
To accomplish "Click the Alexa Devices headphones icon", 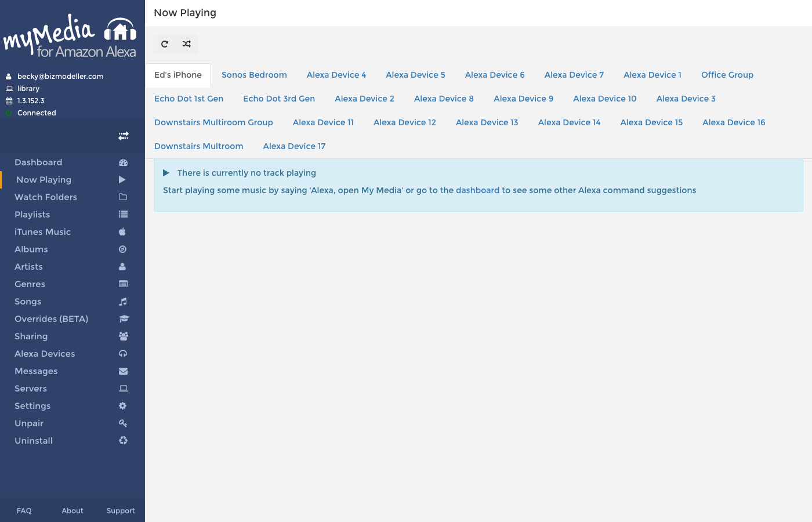I will 123,354.
